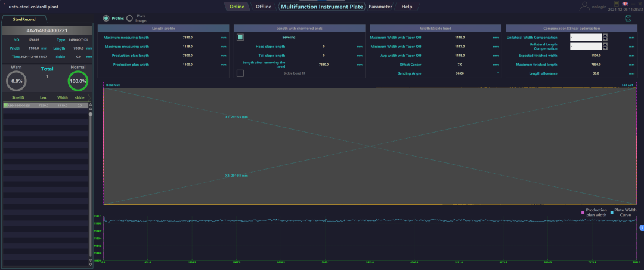Jump to top of steel record list
The height and width of the screenshot is (270, 644).
91,104
